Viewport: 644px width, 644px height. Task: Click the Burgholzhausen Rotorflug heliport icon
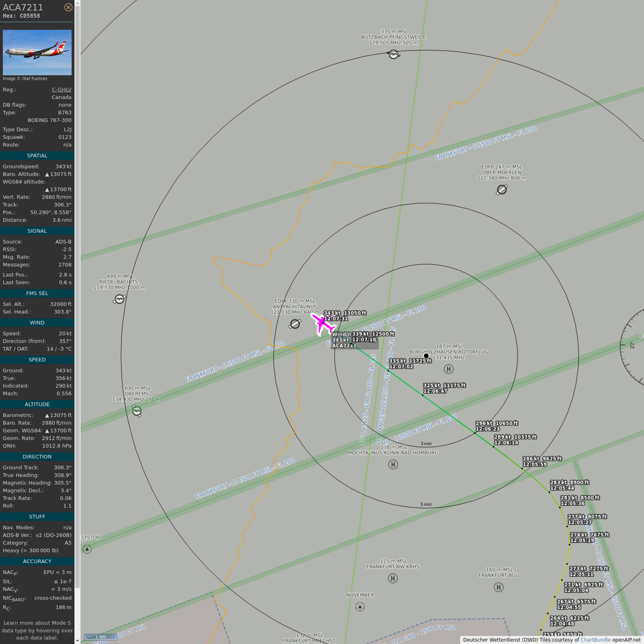pos(449,369)
